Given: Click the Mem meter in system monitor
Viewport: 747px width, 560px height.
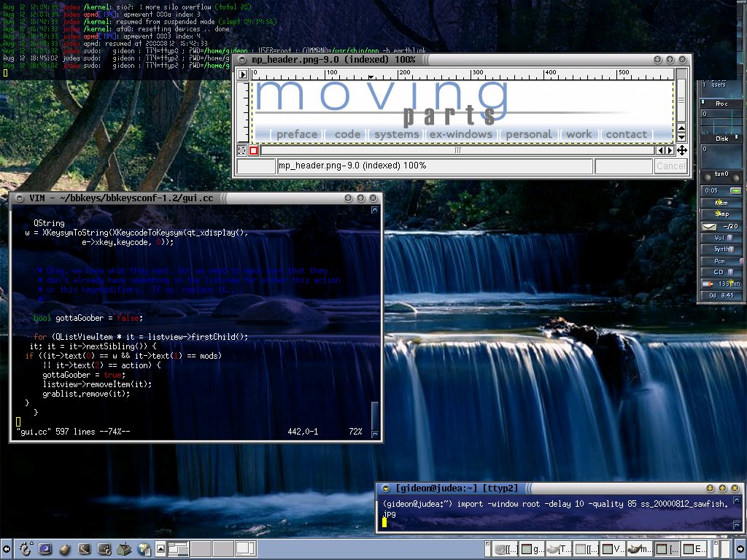Looking at the screenshot, I should pos(721,203).
